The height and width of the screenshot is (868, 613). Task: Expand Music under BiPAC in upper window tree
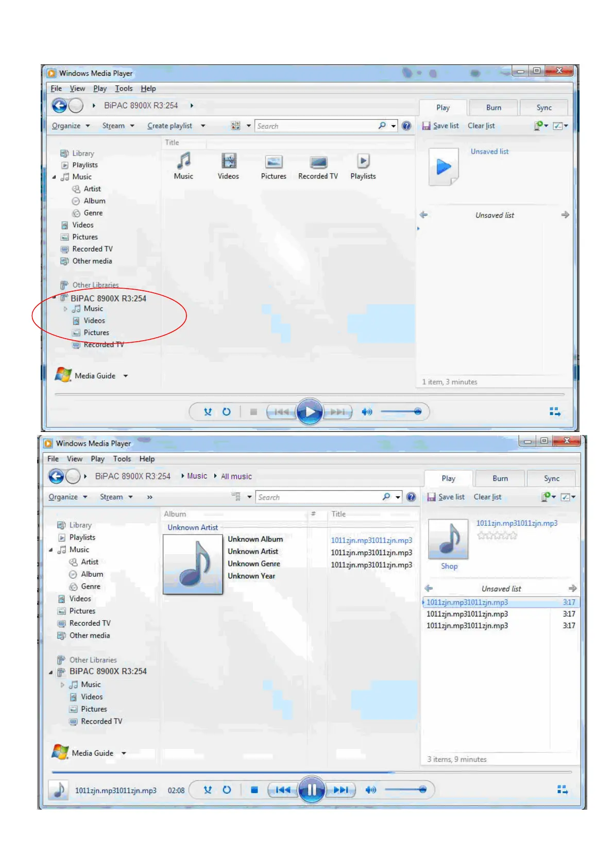coord(65,309)
